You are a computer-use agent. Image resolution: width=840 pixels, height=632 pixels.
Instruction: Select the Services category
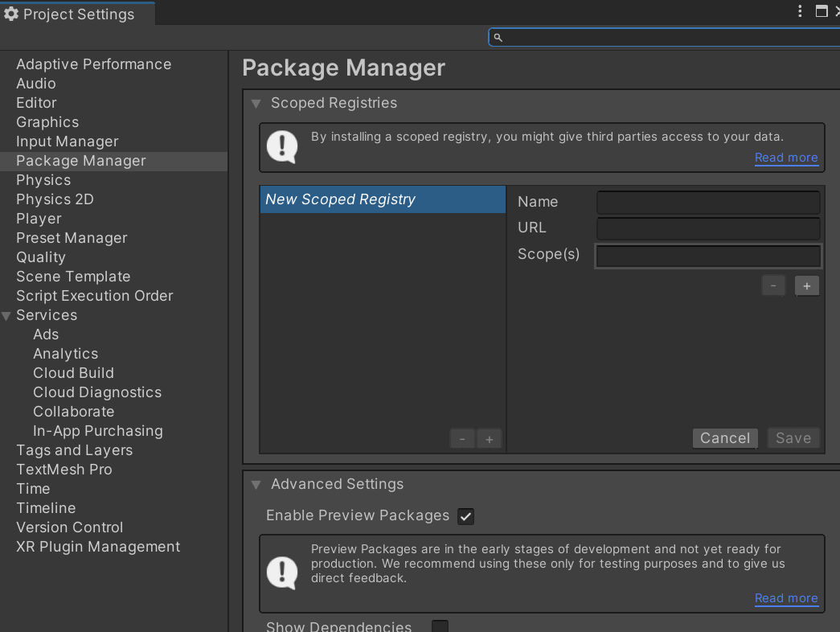click(x=47, y=315)
